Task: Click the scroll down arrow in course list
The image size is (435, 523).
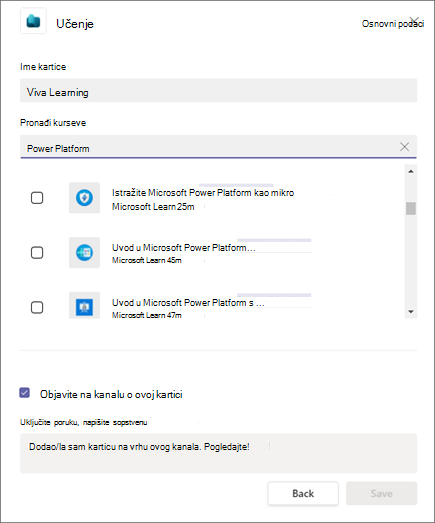Action: pyautogui.click(x=411, y=312)
